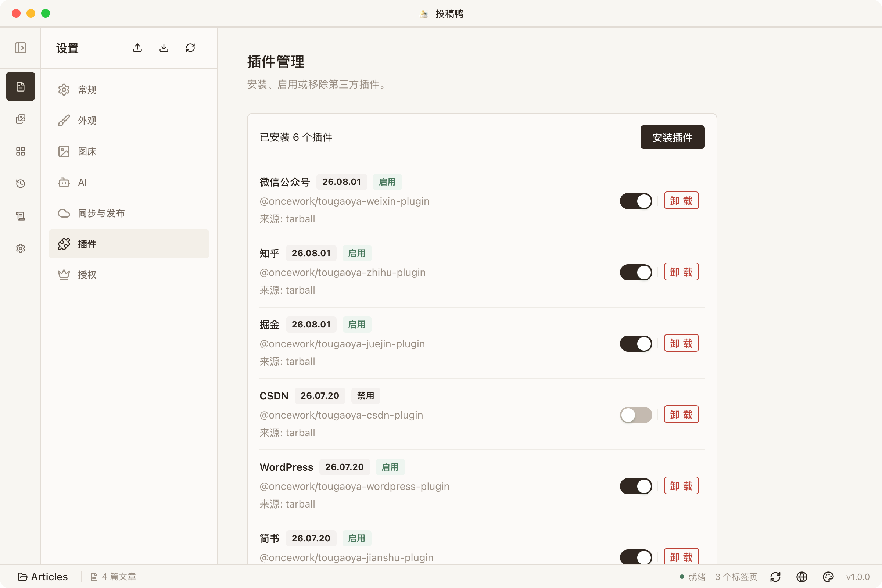
Task: Click the @oncework/tougaoya-csdn-plugin package name
Action: (341, 415)
